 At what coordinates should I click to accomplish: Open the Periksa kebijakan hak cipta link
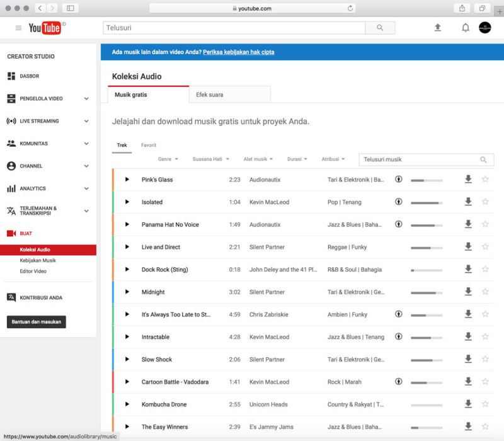pos(238,52)
